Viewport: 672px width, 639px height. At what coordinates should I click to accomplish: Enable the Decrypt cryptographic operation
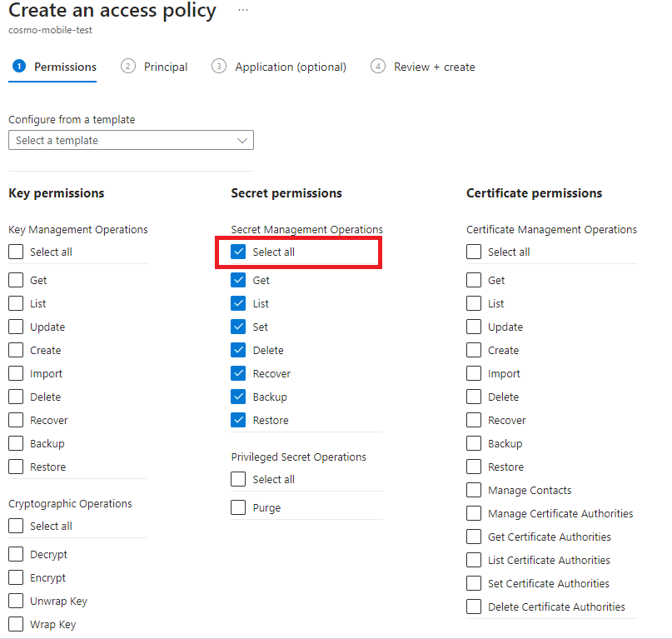click(x=15, y=554)
